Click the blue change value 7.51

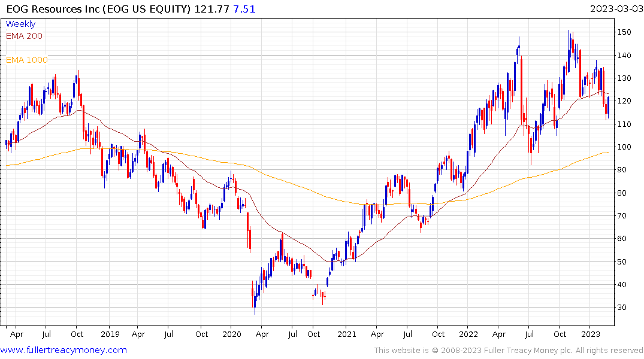244,9
